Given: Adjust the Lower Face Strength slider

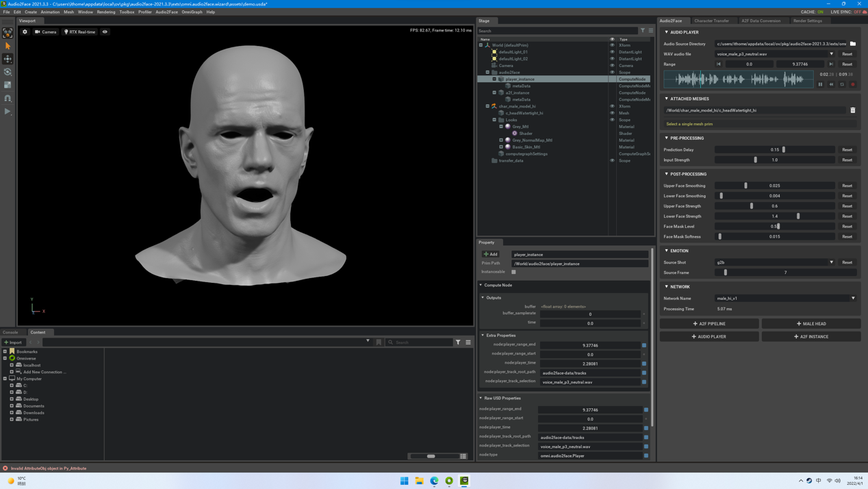Looking at the screenshot, I should click(x=798, y=216).
